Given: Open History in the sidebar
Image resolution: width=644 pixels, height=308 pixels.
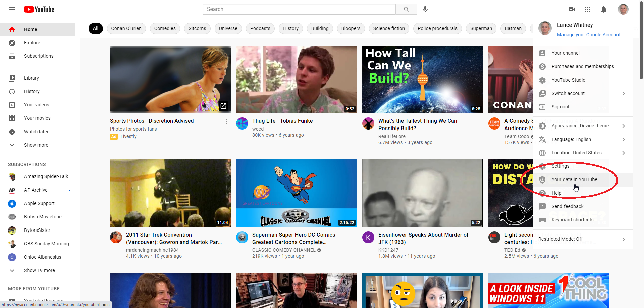Looking at the screenshot, I should [38, 91].
